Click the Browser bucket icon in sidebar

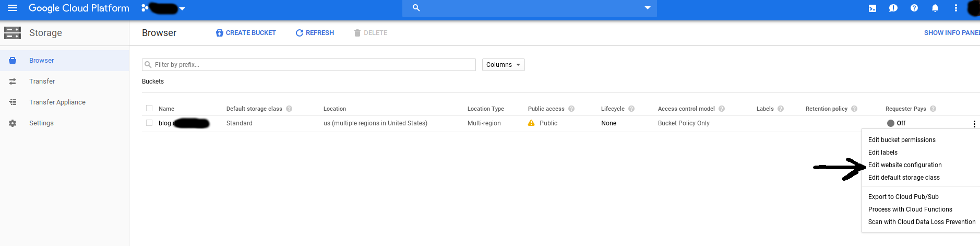[x=13, y=61]
